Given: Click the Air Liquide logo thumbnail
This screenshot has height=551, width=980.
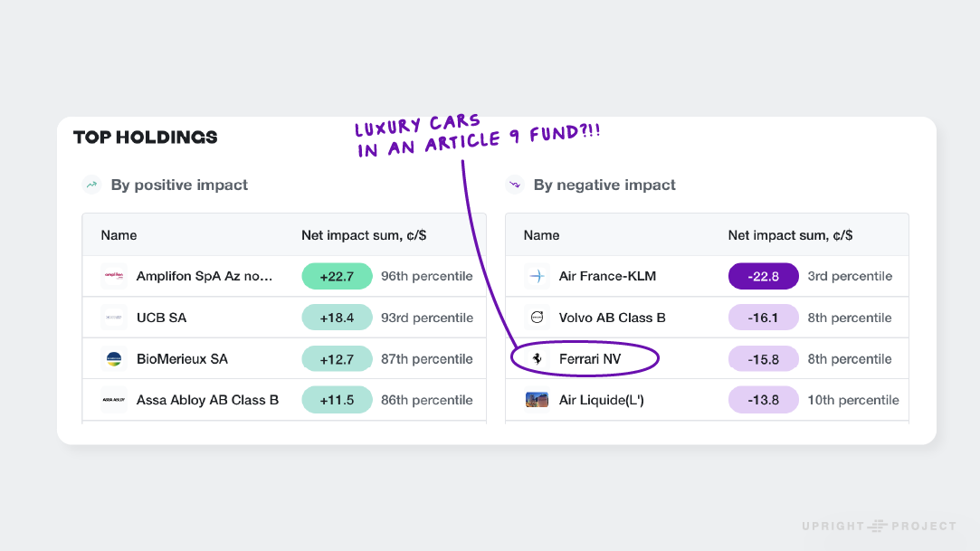Looking at the screenshot, I should point(537,400).
